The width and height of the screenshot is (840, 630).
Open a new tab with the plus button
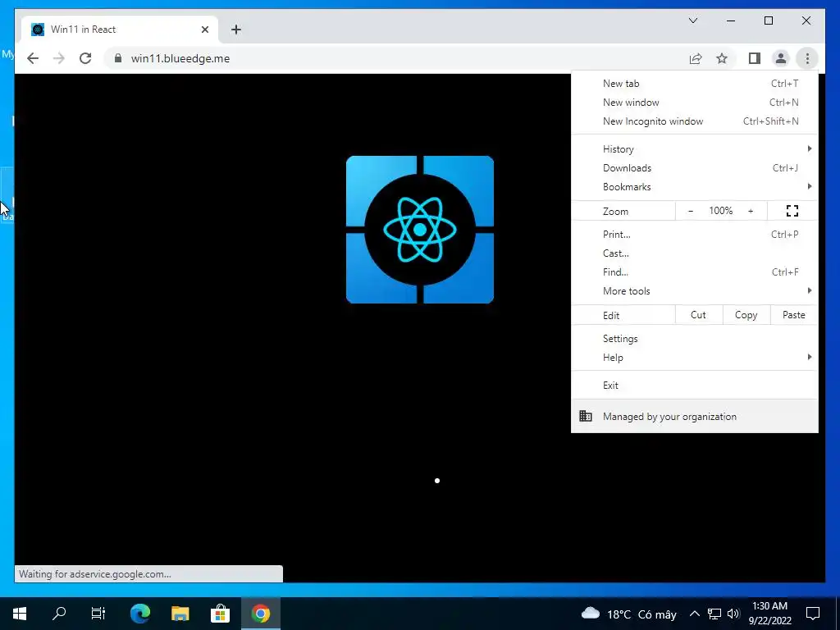[236, 30]
